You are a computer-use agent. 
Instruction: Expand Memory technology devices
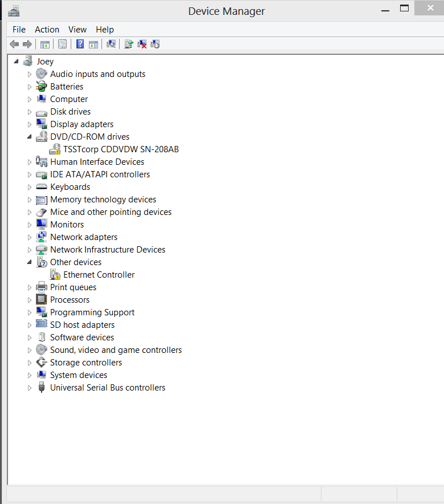tap(29, 200)
